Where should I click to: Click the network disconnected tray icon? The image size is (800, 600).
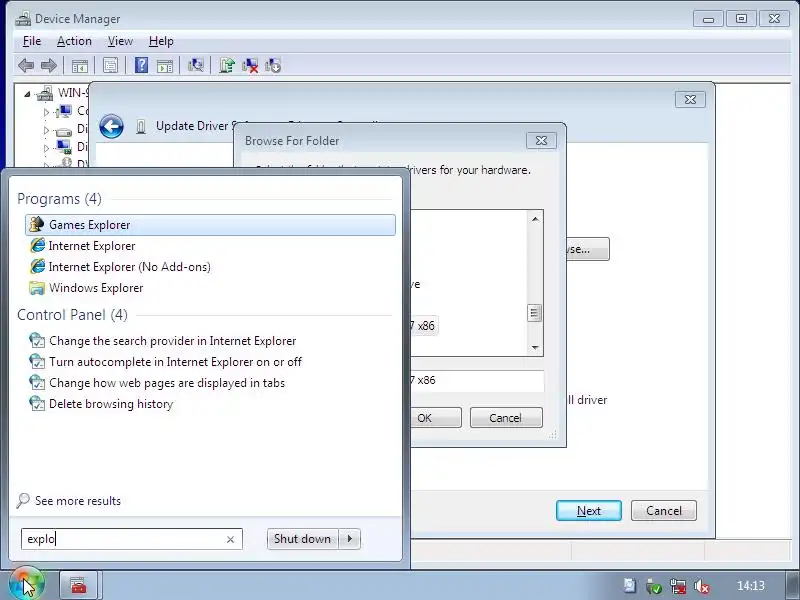point(678,586)
